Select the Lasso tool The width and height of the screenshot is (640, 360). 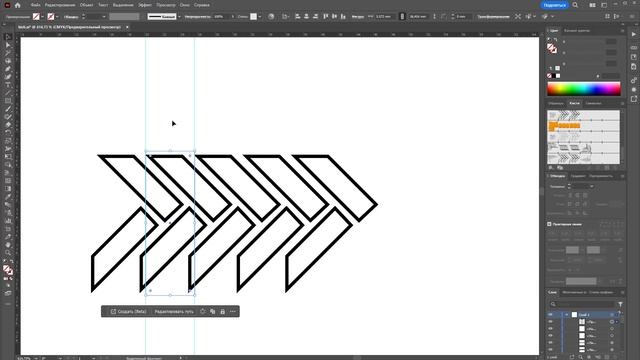point(8,61)
